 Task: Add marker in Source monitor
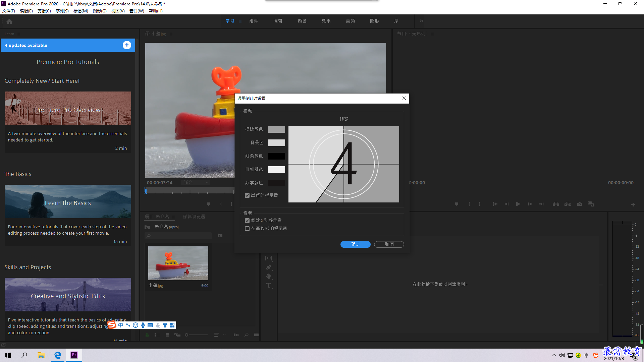(x=208, y=204)
